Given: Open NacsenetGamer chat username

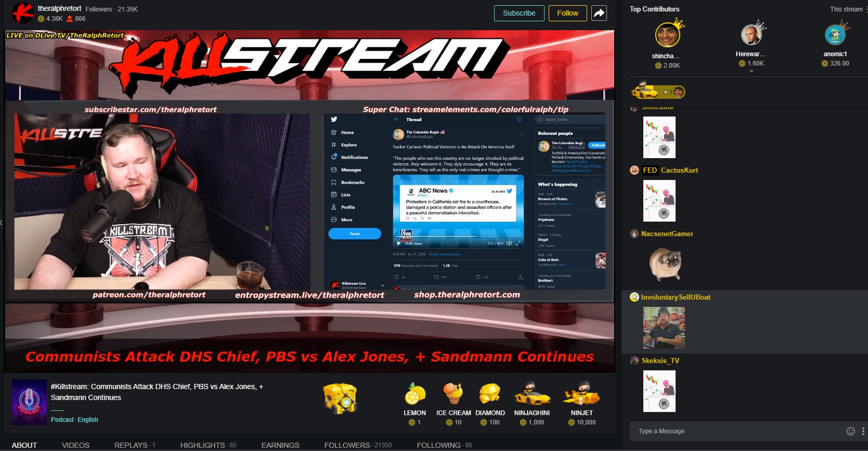Looking at the screenshot, I should (x=667, y=234).
